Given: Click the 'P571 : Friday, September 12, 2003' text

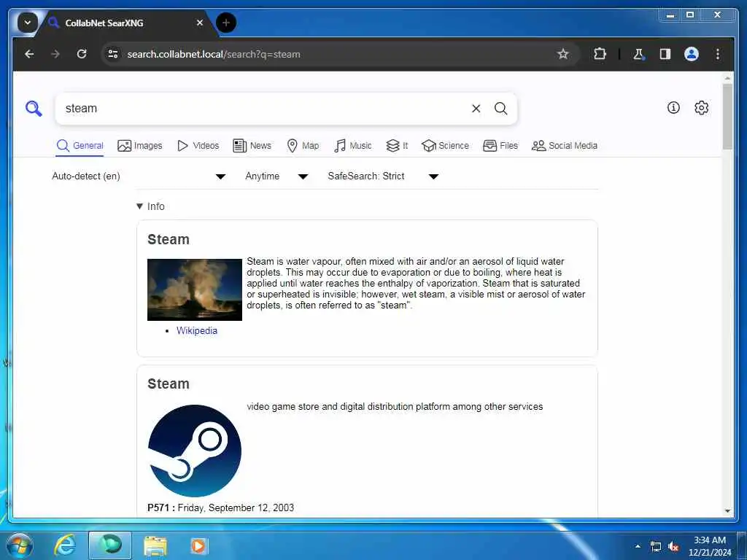Looking at the screenshot, I should coord(220,507).
